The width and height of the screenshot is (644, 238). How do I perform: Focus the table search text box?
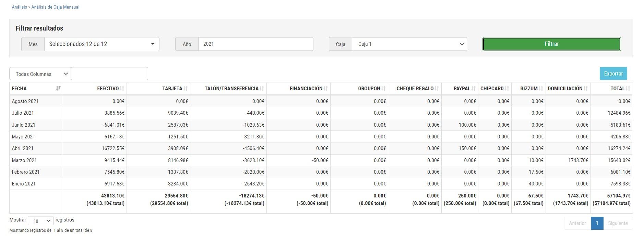point(109,73)
